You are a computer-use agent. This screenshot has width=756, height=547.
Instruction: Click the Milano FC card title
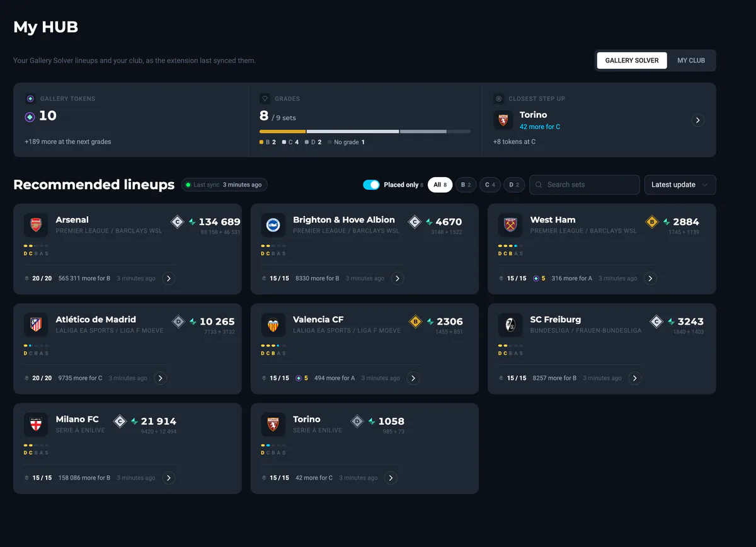coord(77,419)
